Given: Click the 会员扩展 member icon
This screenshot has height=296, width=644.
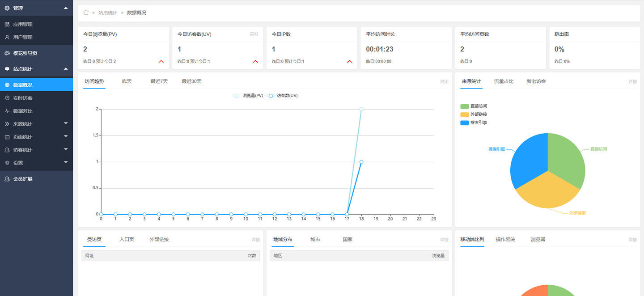Looking at the screenshot, I should point(7,179).
